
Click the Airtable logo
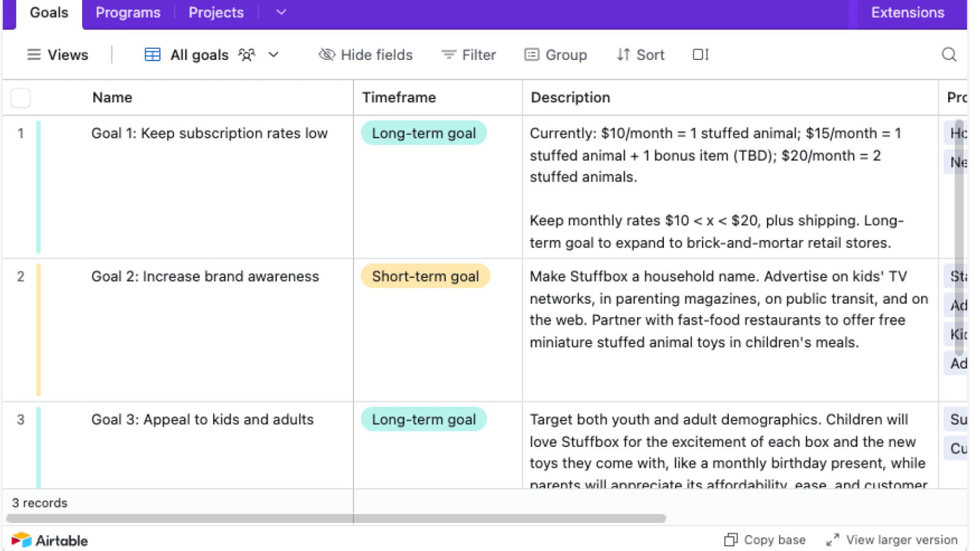coord(50,540)
